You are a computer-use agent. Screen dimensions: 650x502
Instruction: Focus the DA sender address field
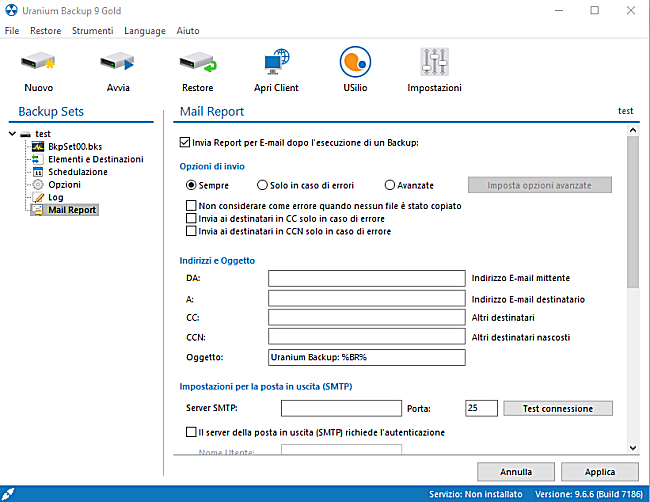click(x=366, y=278)
